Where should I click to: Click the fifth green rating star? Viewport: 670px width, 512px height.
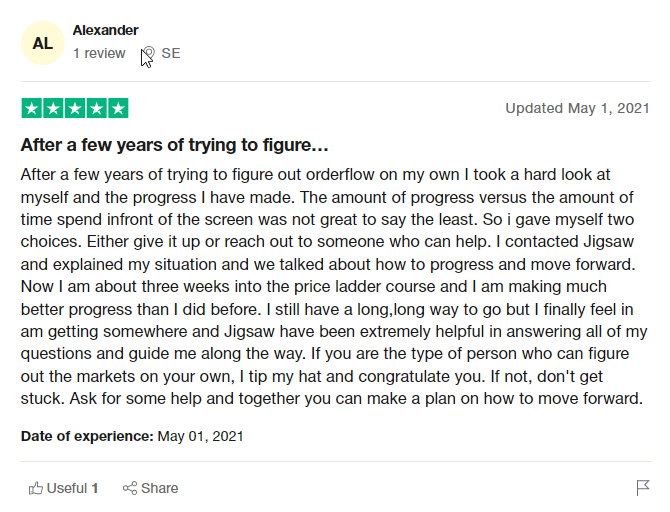118,108
